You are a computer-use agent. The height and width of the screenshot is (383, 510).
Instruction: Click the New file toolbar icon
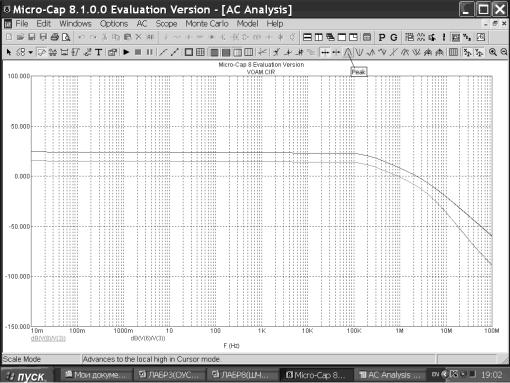pyautogui.click(x=9, y=37)
